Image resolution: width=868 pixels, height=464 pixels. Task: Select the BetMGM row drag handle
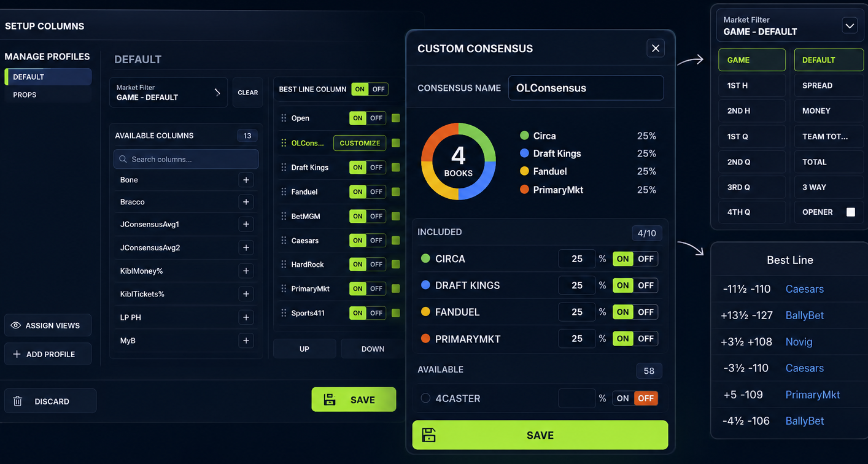[284, 216]
